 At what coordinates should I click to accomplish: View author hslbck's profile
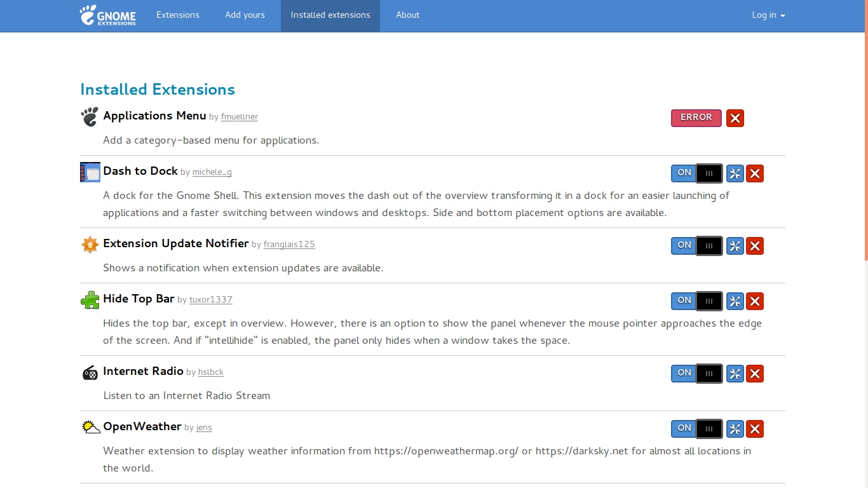click(x=211, y=372)
